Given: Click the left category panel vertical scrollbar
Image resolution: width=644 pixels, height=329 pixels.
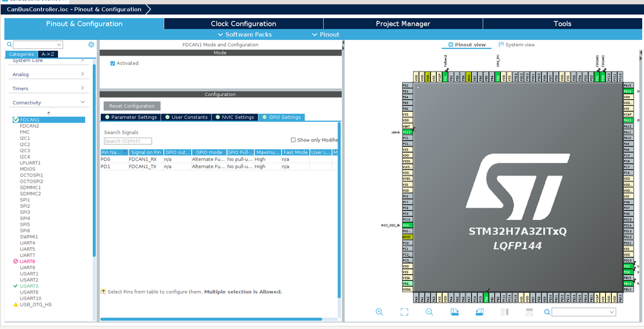Looking at the screenshot, I should click(94, 160).
